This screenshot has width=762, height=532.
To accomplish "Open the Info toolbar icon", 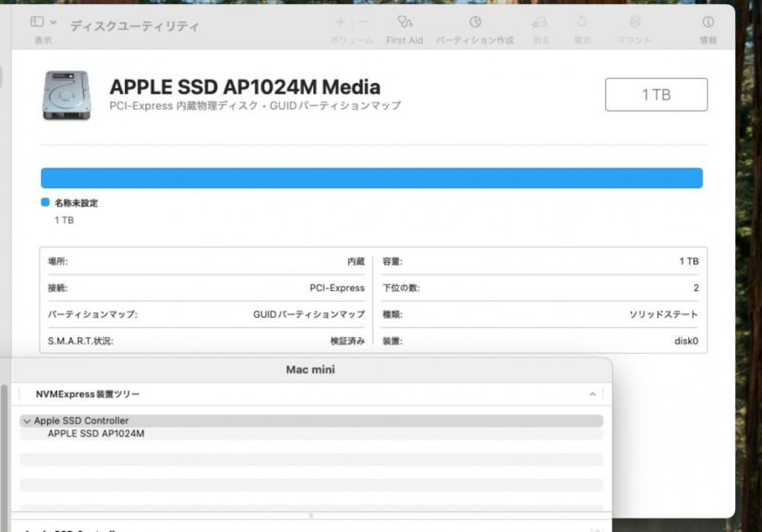I will 708,22.
